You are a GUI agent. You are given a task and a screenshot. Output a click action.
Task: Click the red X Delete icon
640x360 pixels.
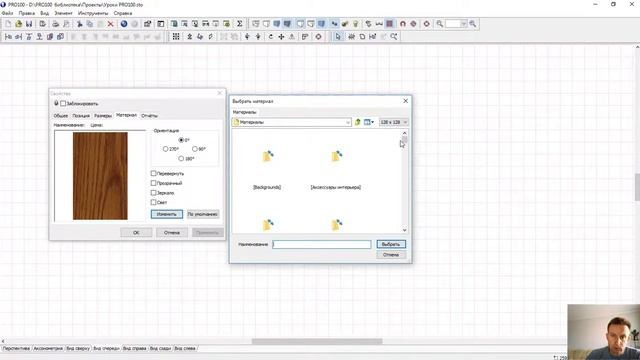pos(110,24)
